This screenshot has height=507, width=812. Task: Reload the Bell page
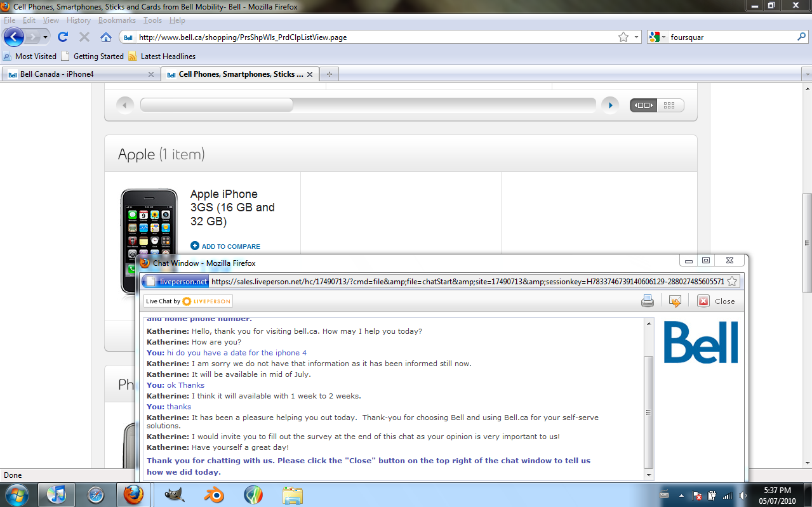point(63,37)
